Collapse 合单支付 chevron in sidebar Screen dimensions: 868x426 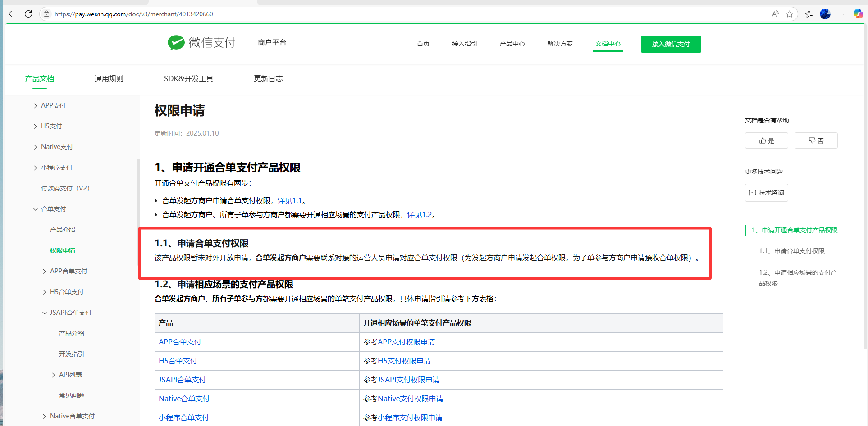pyautogui.click(x=36, y=209)
